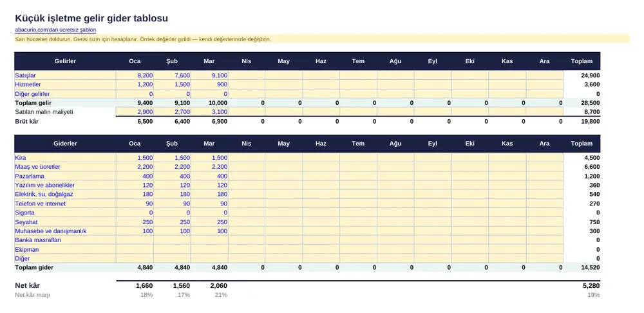Select the Satışlar row label
644x313 pixels.
click(26, 75)
